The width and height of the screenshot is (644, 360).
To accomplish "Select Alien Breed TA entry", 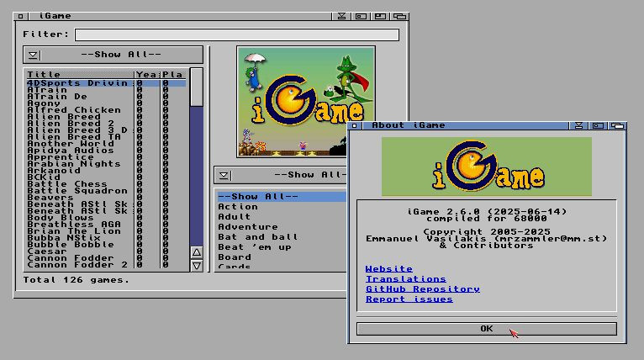I will [x=106, y=137].
